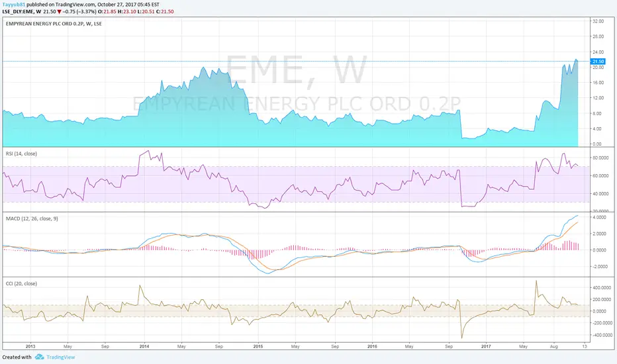
Task: Click the 2016 label on time axis
Action: click(372, 347)
